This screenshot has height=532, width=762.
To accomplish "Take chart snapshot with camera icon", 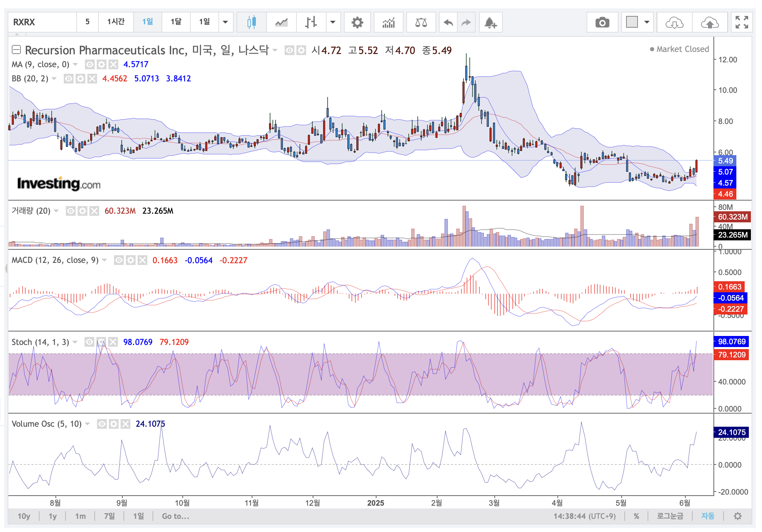I will coord(602,23).
